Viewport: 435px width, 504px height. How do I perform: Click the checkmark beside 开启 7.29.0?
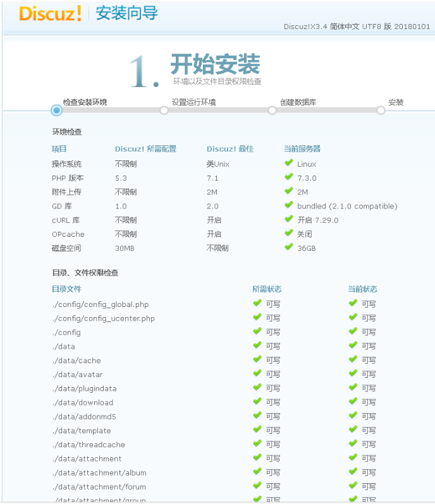289,219
